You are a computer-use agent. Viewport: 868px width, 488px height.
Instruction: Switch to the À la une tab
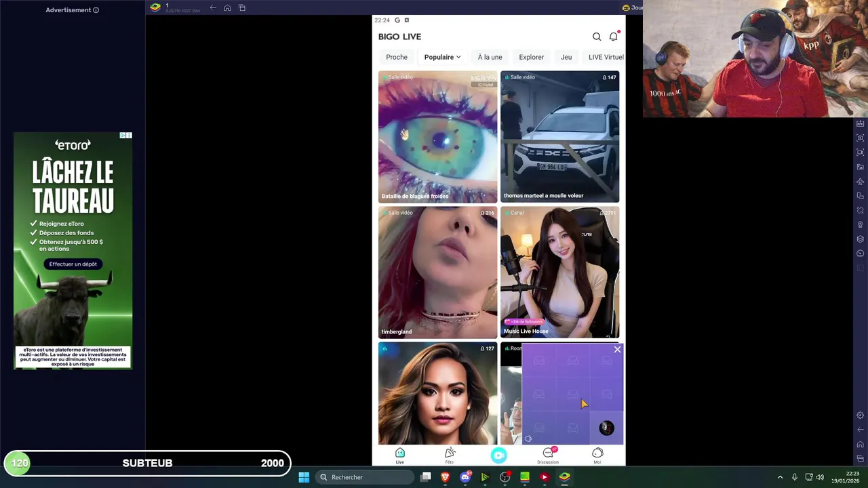490,57
